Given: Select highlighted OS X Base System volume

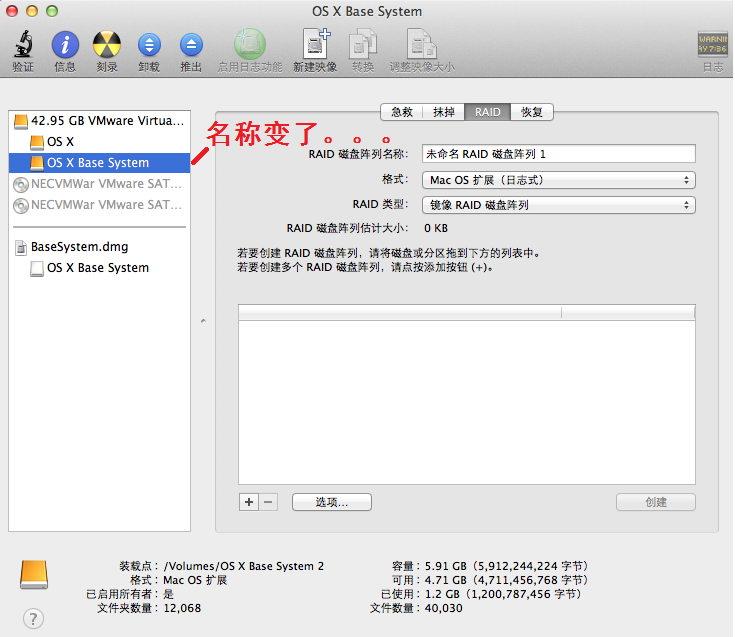Looking at the screenshot, I should (x=99, y=163).
